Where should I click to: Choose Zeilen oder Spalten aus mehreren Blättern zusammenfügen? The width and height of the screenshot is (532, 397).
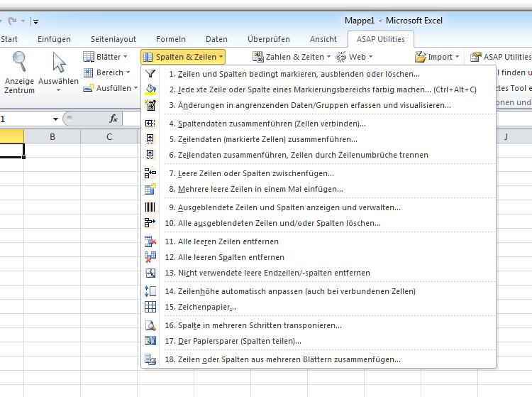pyautogui.click(x=318, y=359)
